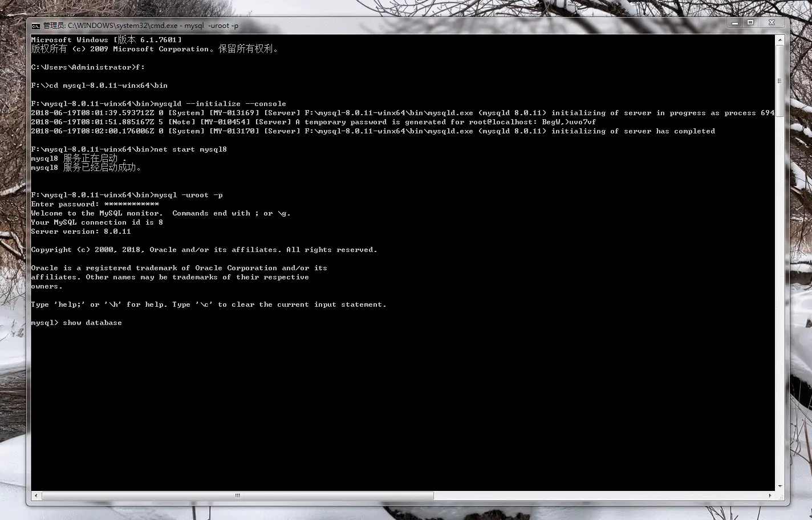The width and height of the screenshot is (812, 520).
Task: Click the horizontal scrollbar right arrow
Action: (x=770, y=495)
